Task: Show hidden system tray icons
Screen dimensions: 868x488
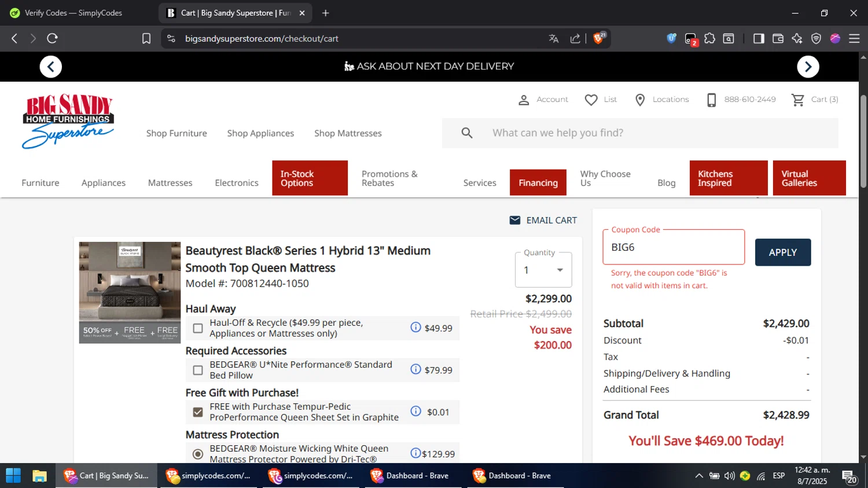Action: (699, 476)
